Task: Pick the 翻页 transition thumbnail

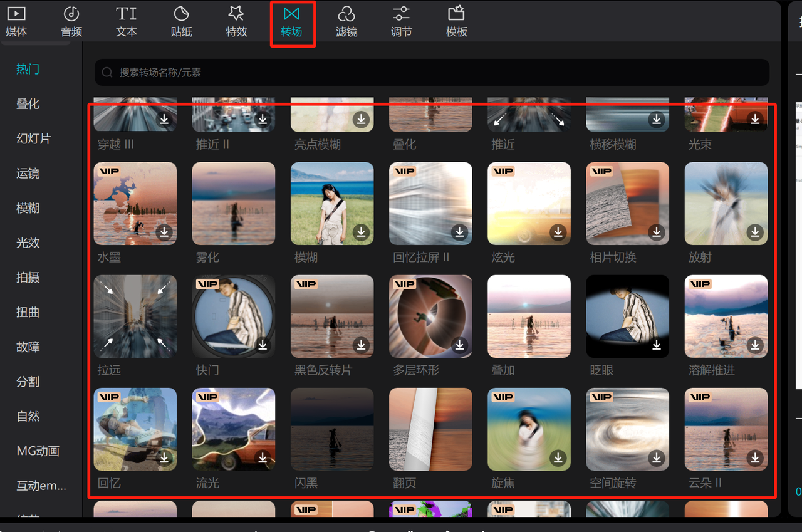Action: point(430,429)
